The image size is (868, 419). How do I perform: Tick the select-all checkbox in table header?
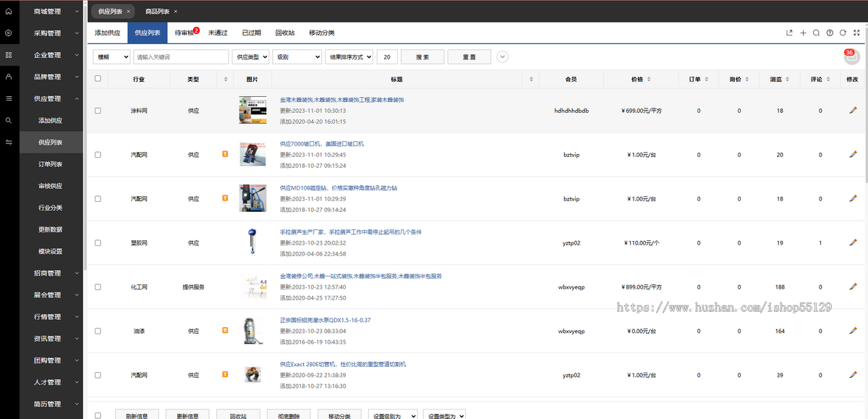click(98, 79)
